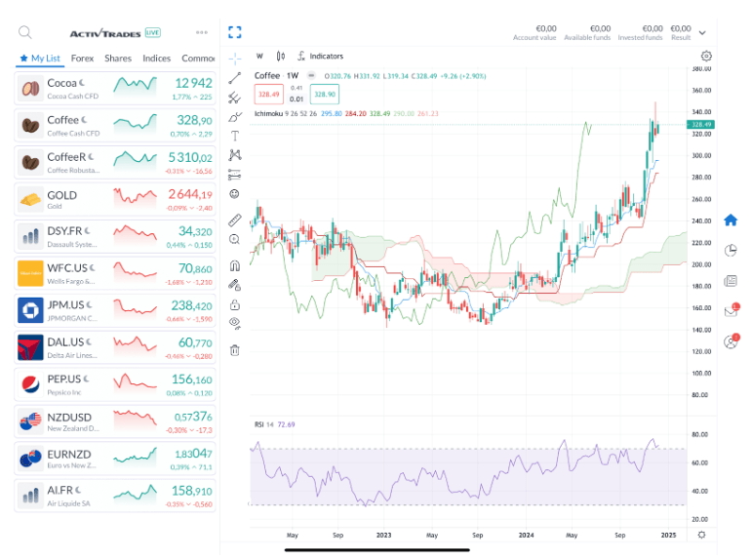The image size is (751, 560).
Task: Select the NZDUSD row
Action: click(x=115, y=421)
